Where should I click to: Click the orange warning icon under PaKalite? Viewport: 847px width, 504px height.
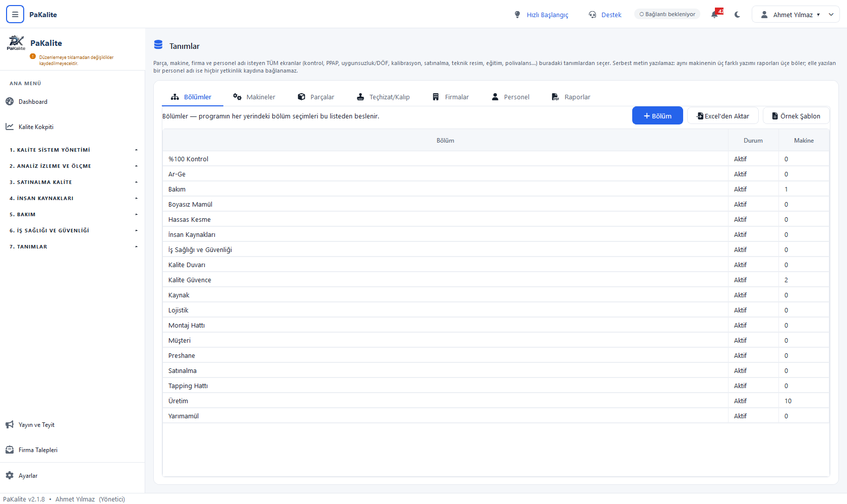click(33, 56)
